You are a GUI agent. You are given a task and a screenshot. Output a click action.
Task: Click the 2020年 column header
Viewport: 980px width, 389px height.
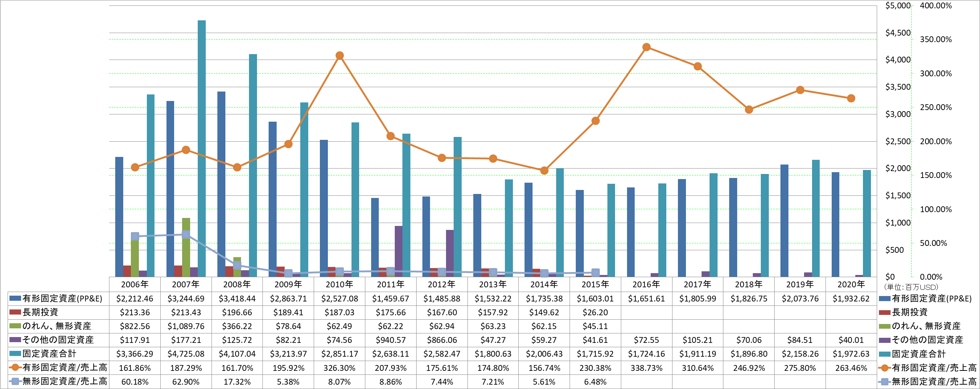tap(851, 284)
